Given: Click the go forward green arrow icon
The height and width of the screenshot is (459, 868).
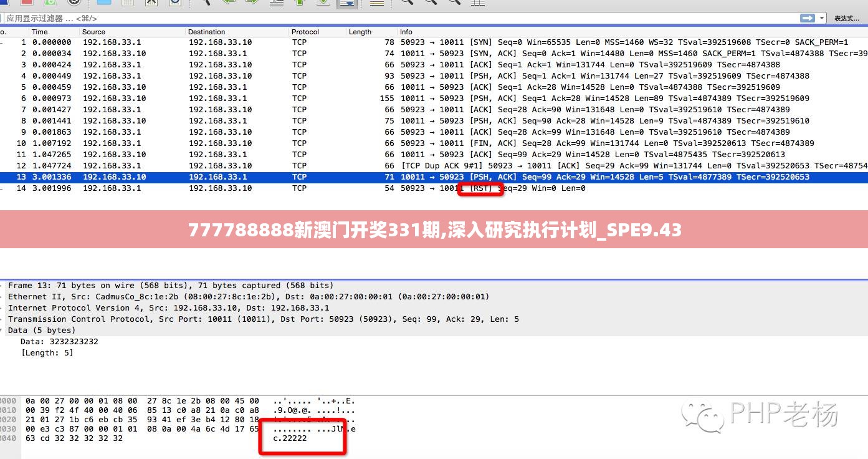Looking at the screenshot, I should point(252,2).
